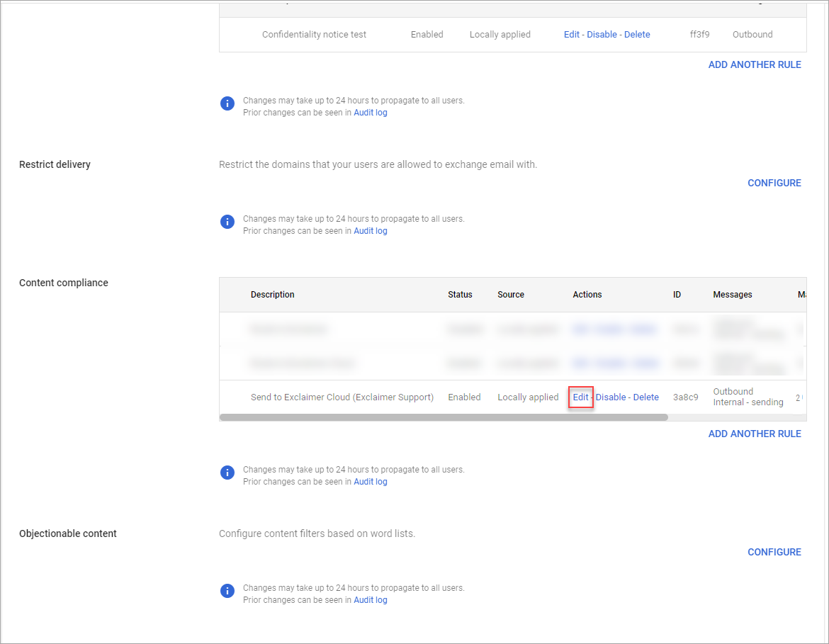Click the info icon in the Restrict delivery section
829x644 pixels.
point(227,221)
